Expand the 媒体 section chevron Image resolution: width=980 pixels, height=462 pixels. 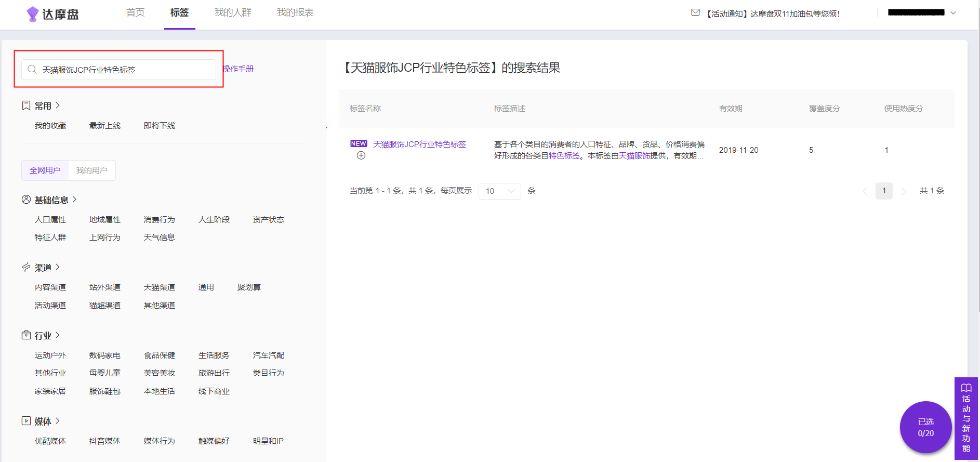58,421
